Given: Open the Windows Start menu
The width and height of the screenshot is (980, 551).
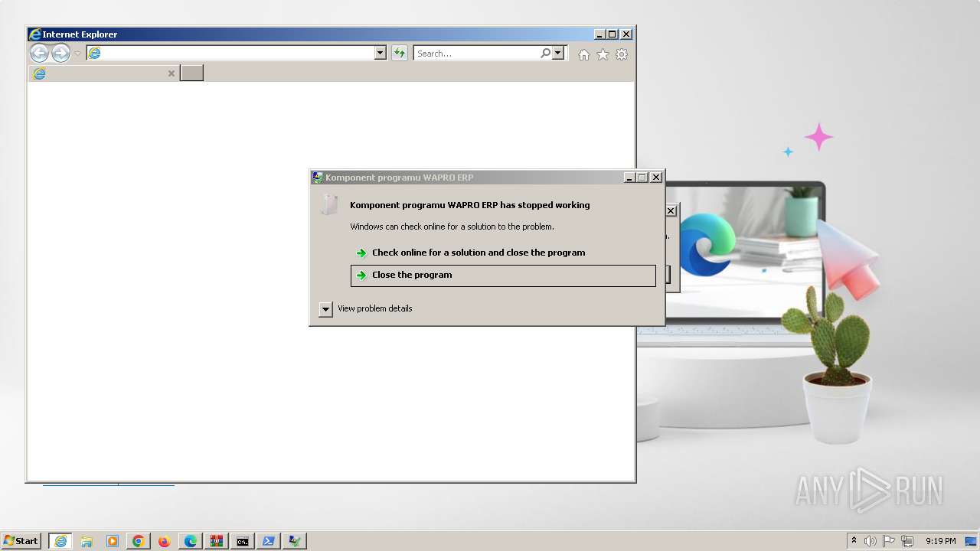Looking at the screenshot, I should [21, 541].
